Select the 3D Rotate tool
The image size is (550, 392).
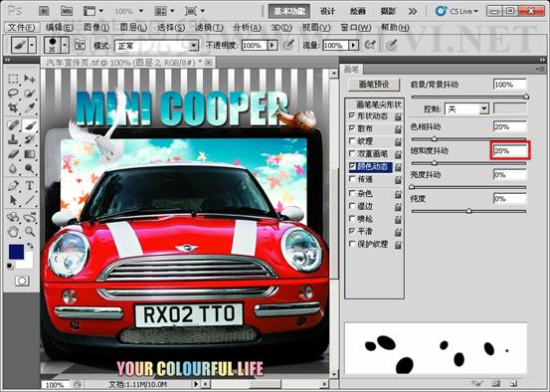(13, 217)
